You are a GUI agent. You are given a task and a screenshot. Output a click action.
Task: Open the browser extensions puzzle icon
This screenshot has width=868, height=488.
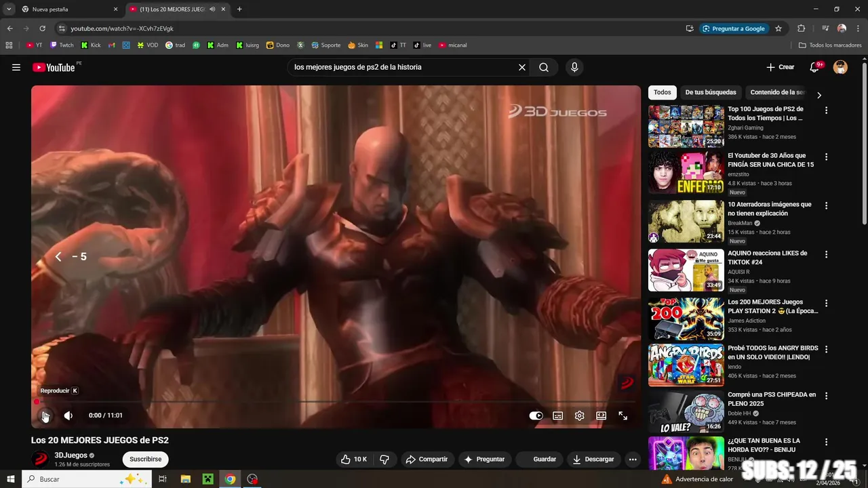pos(802,28)
